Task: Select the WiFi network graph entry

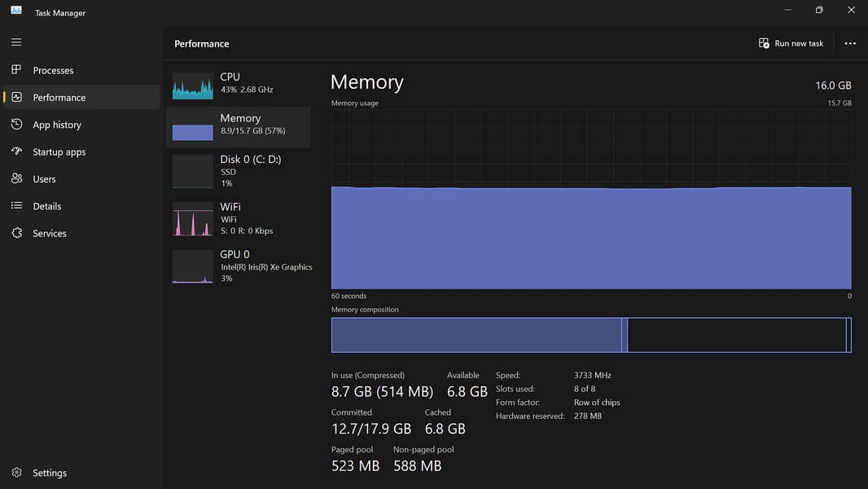Action: pyautogui.click(x=238, y=218)
